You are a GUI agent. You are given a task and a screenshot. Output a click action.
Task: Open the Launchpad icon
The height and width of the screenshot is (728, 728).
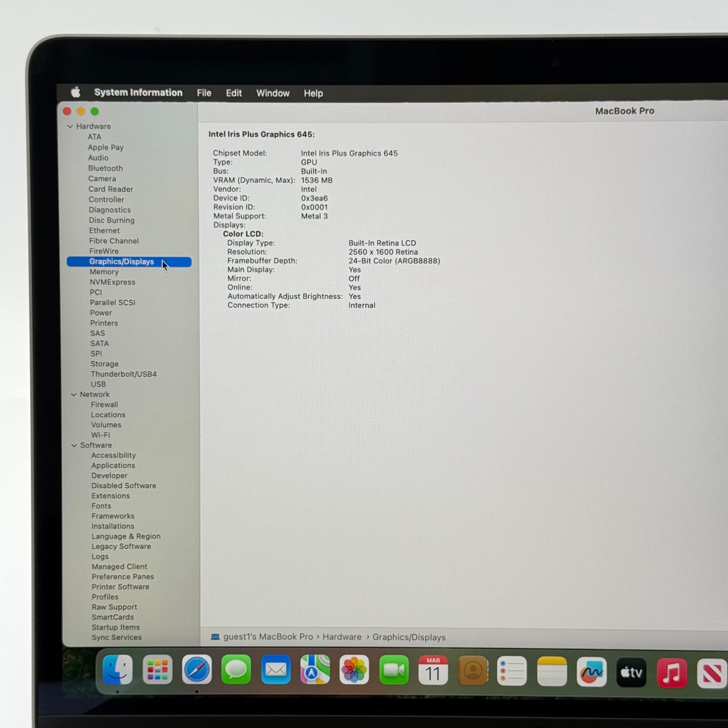(157, 670)
